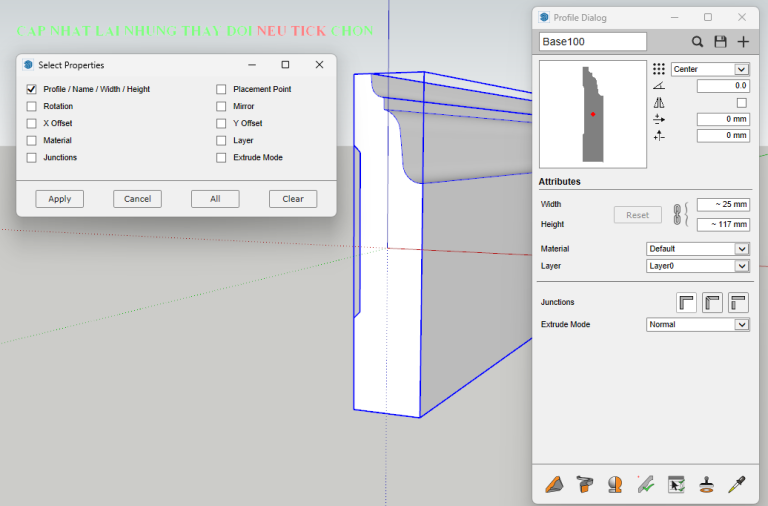This screenshot has width=768, height=506.
Task: Choose the second junction style
Action: (x=712, y=302)
